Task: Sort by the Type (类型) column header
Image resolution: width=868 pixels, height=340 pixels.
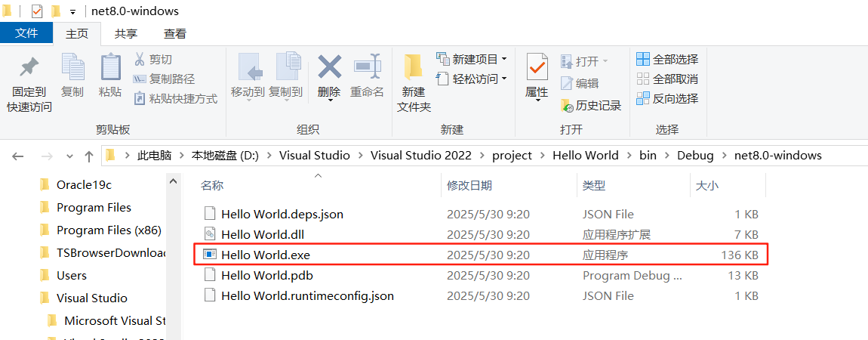Action: (595, 186)
